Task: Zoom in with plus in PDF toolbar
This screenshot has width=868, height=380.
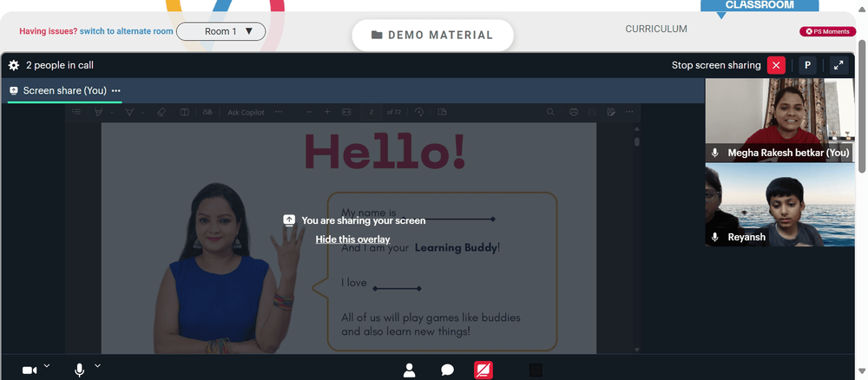Action: (x=327, y=112)
